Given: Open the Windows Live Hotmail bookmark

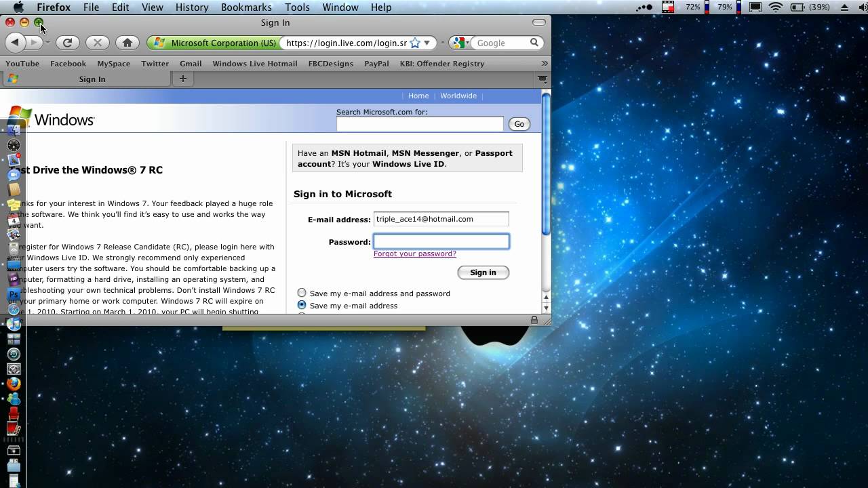Looking at the screenshot, I should point(255,63).
